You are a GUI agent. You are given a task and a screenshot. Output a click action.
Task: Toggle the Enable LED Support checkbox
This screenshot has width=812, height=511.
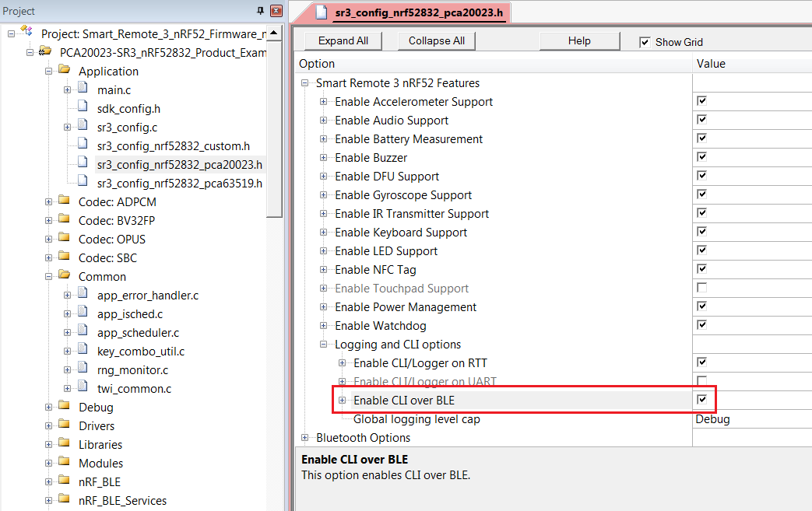point(701,250)
